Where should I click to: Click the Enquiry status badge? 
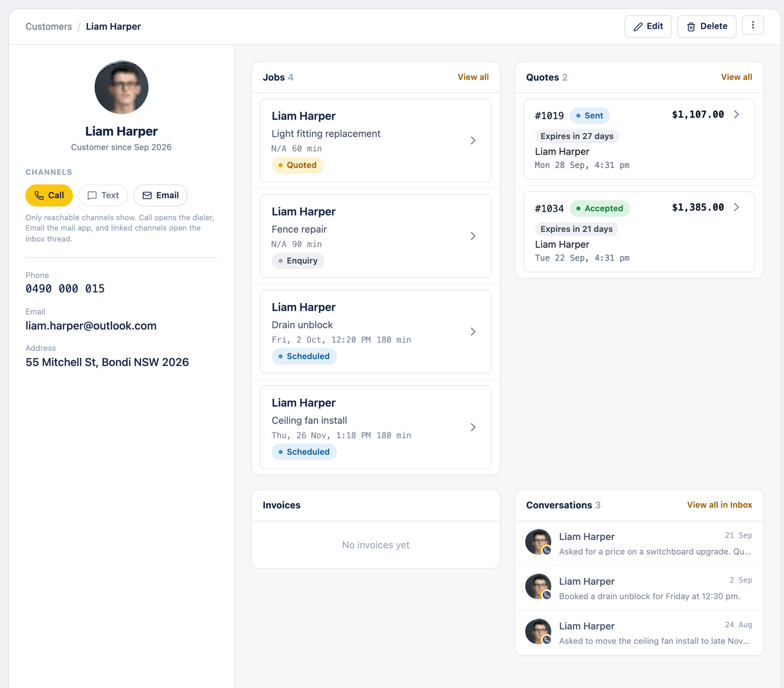click(x=298, y=261)
